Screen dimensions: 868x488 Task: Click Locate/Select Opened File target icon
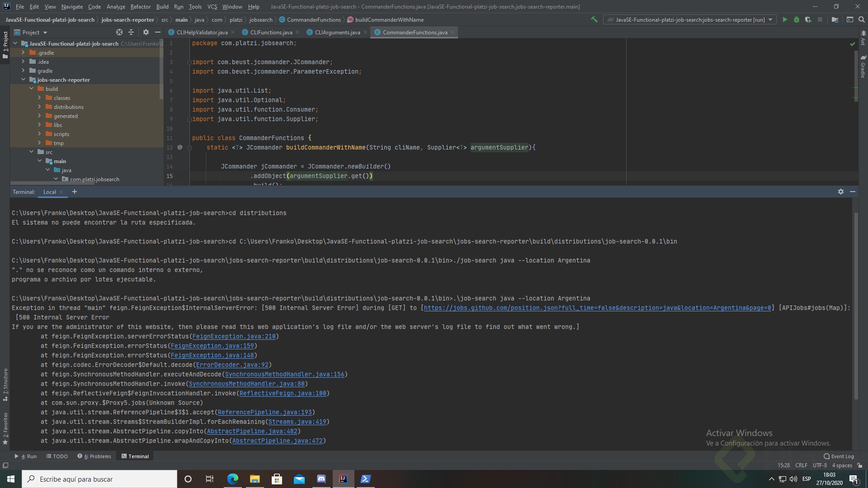point(119,32)
